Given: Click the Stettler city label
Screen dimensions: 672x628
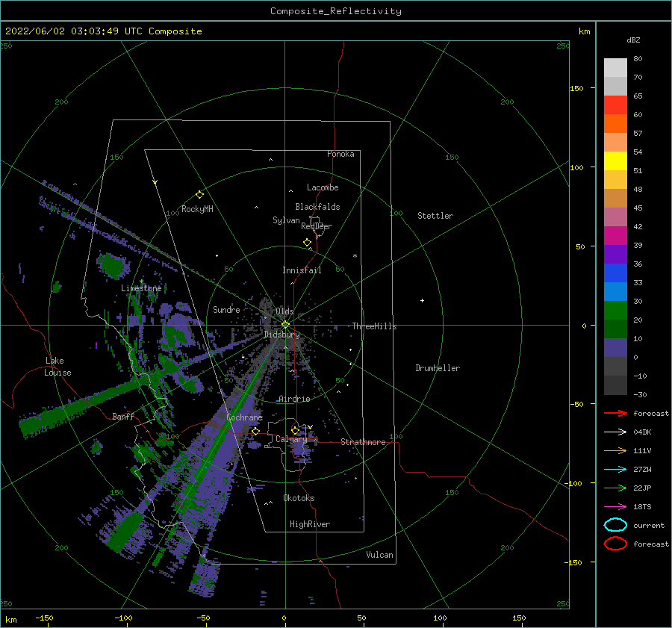Looking at the screenshot, I should pos(435,216).
